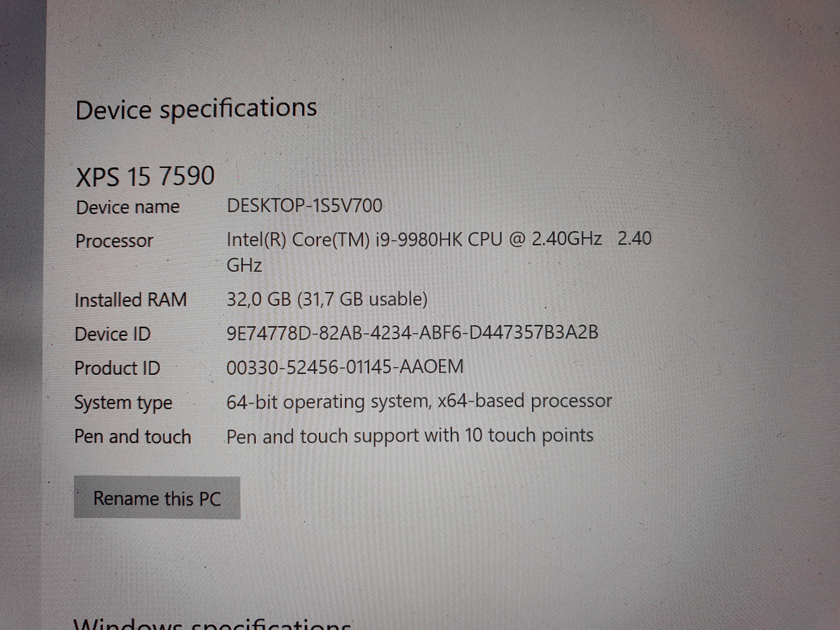Click the Pen and touch label

pyautogui.click(x=132, y=436)
